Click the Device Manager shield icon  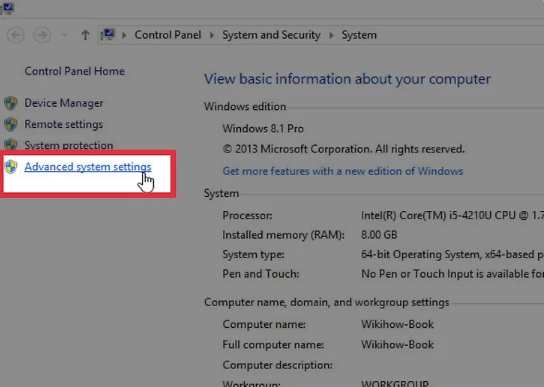point(11,103)
